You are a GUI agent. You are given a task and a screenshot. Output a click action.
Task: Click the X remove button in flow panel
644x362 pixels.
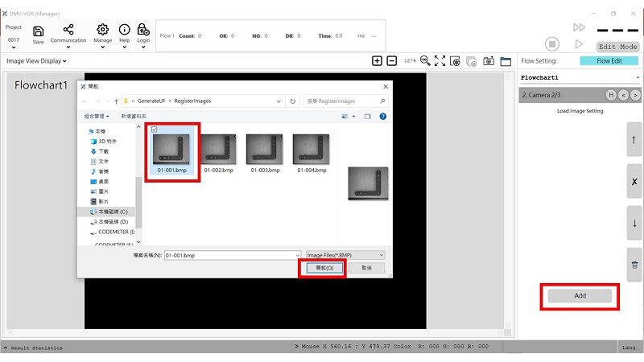pyautogui.click(x=634, y=182)
